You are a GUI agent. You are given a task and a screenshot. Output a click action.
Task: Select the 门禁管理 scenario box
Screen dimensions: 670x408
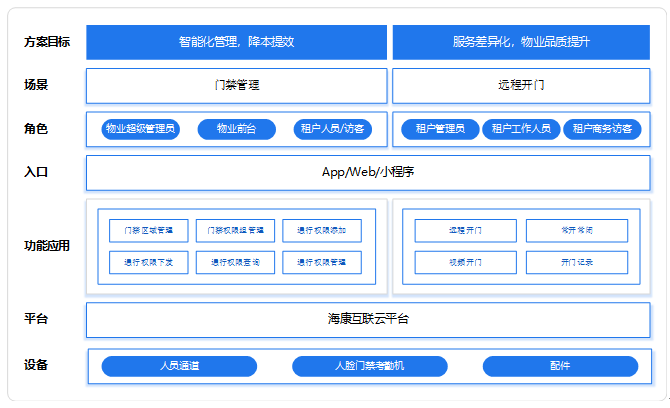point(236,85)
